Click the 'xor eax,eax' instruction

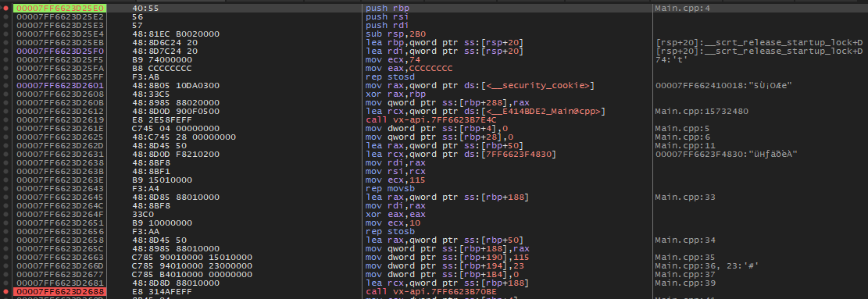click(x=394, y=214)
